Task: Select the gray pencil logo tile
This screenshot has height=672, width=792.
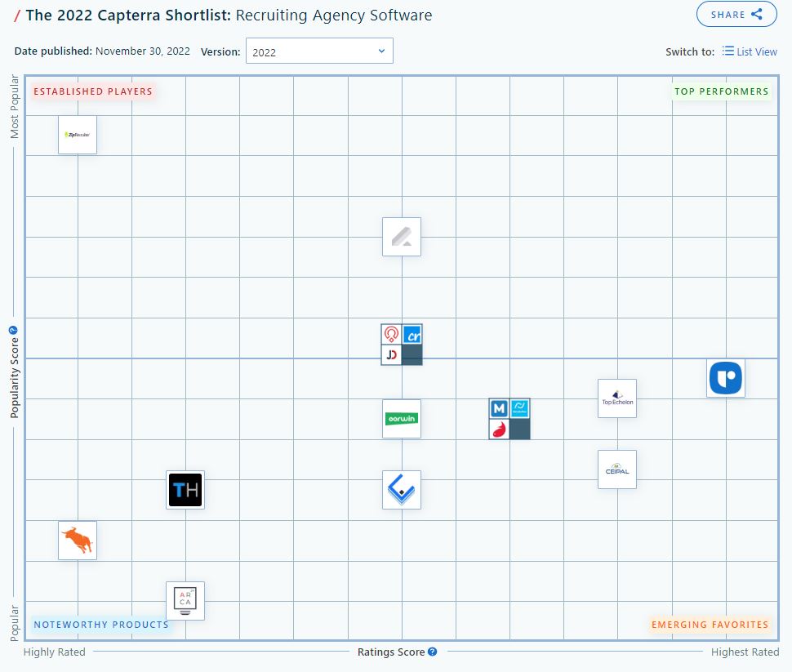Action: click(402, 237)
